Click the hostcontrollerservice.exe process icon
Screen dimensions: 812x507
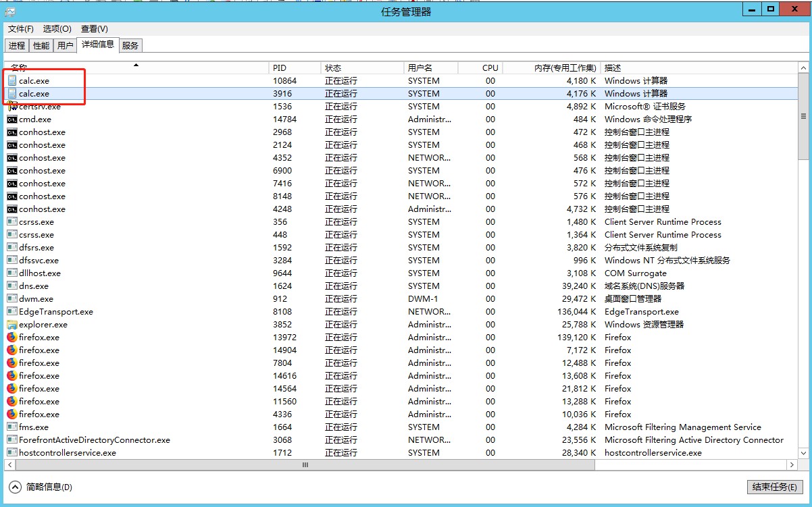tap(12, 452)
